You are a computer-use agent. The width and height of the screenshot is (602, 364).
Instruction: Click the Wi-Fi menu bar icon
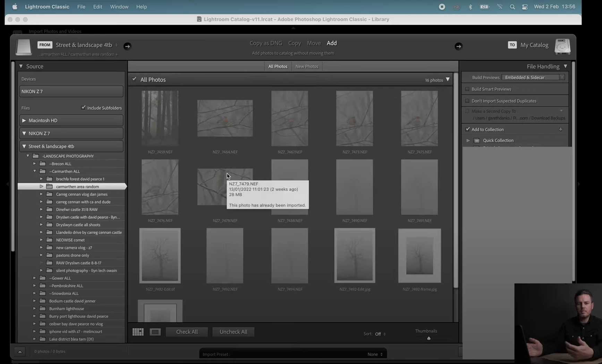point(499,7)
